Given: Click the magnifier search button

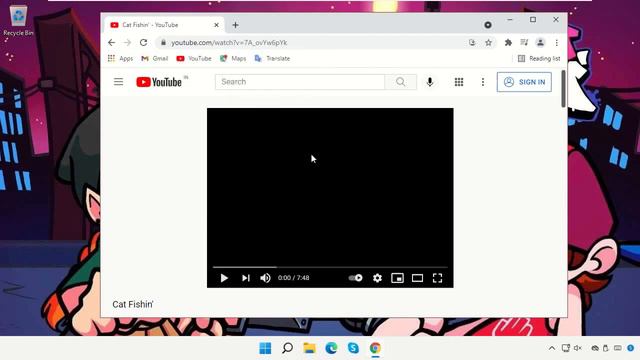Looking at the screenshot, I should (x=400, y=82).
